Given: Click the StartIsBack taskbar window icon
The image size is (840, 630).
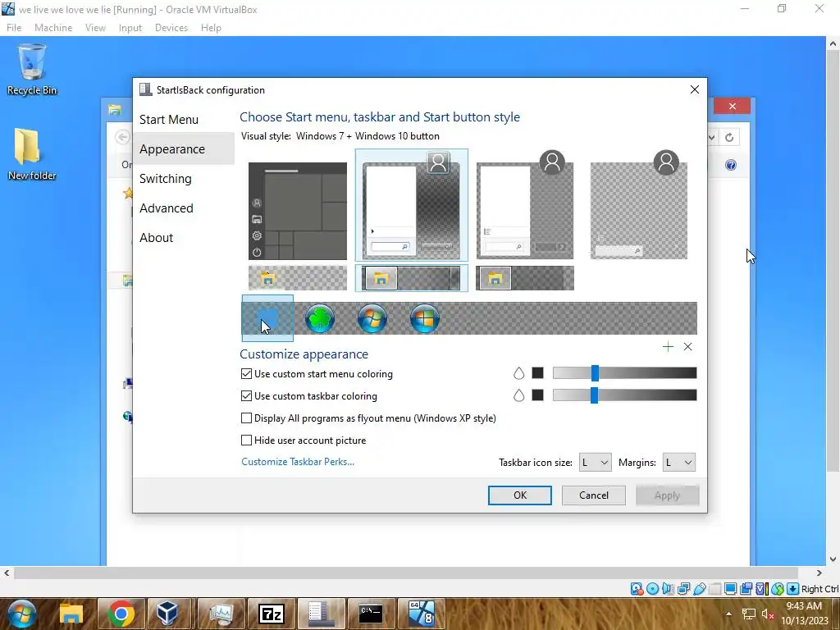Looking at the screenshot, I should pos(321,614).
